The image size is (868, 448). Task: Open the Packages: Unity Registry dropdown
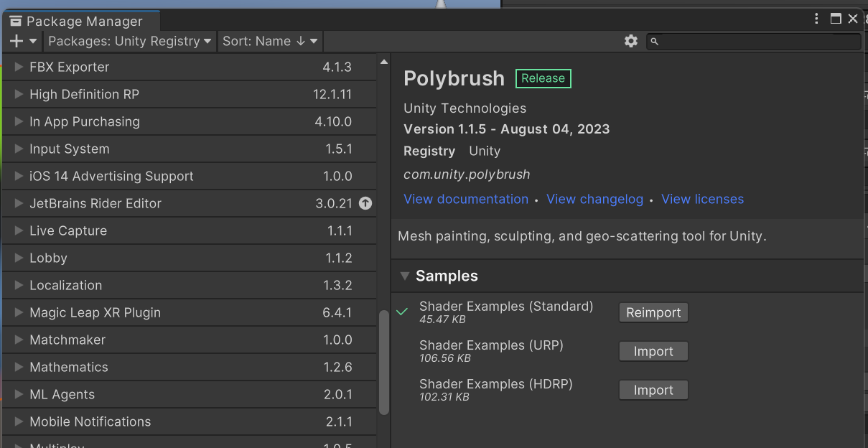(x=130, y=41)
